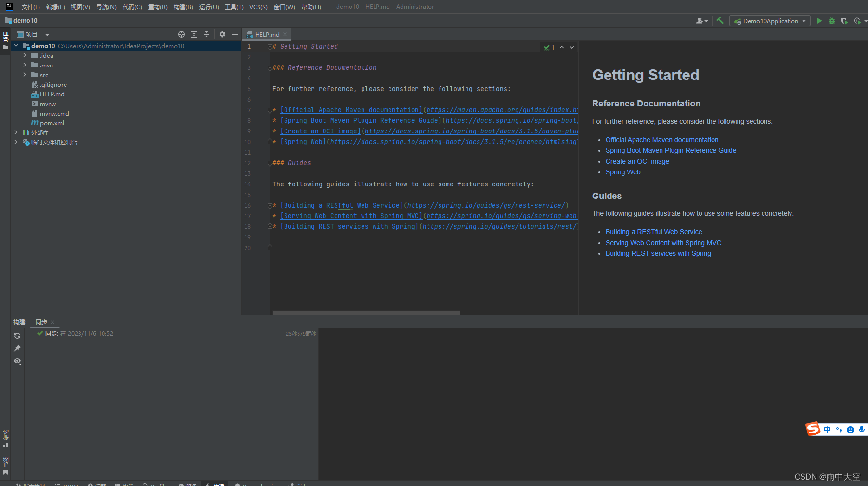868x486 pixels.
Task: Select .gitignore file in project tree
Action: (x=53, y=84)
